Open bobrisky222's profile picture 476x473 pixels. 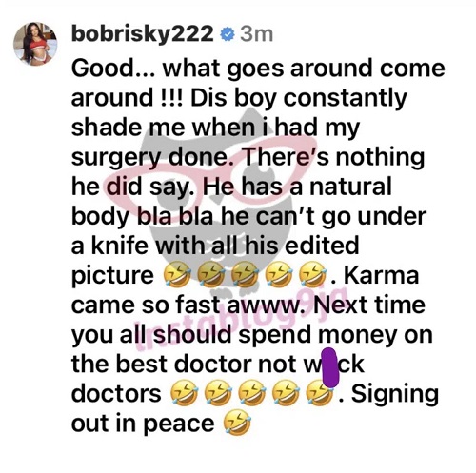pyautogui.click(x=35, y=44)
